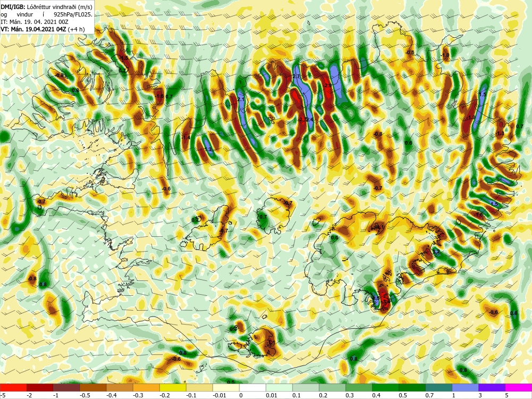Click the map value label '-1.3'

point(500,134)
